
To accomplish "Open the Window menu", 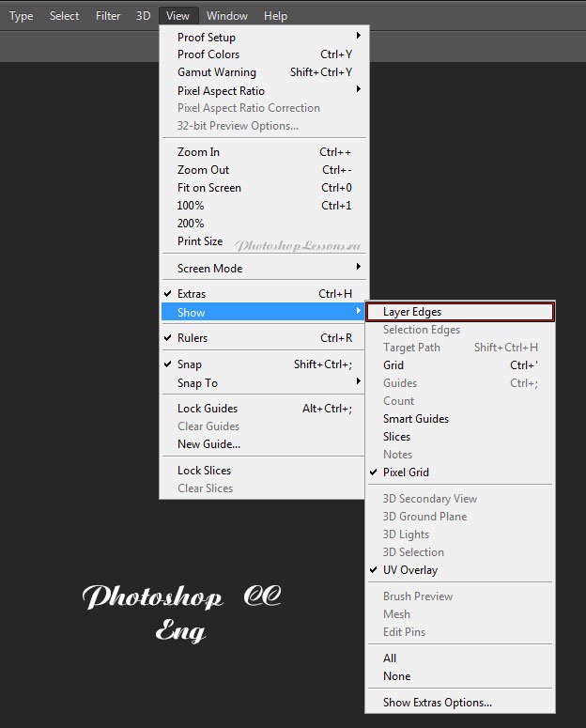I will (x=227, y=16).
